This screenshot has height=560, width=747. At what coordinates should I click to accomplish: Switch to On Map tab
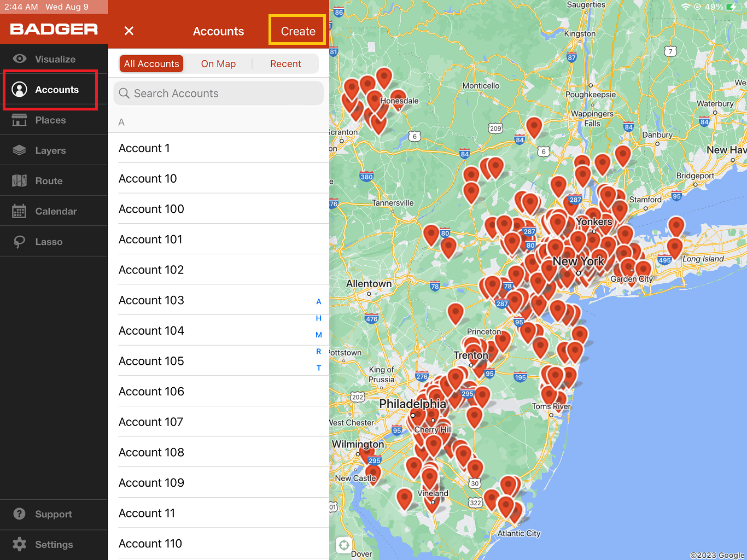click(218, 64)
